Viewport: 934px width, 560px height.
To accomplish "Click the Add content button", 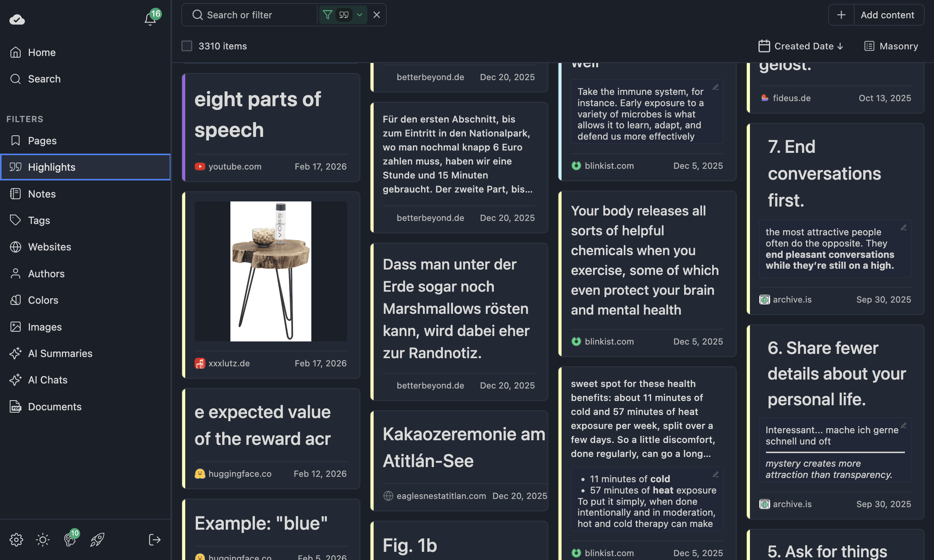I will [888, 15].
